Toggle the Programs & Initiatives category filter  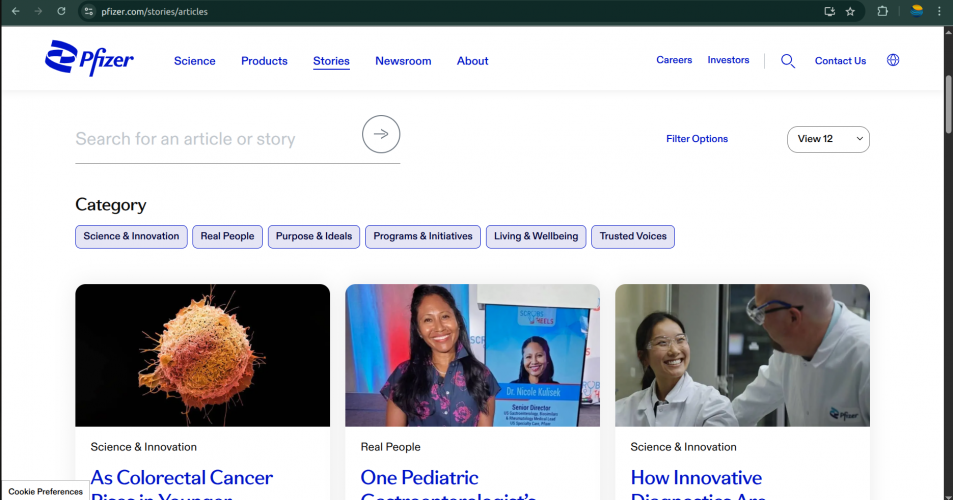422,236
